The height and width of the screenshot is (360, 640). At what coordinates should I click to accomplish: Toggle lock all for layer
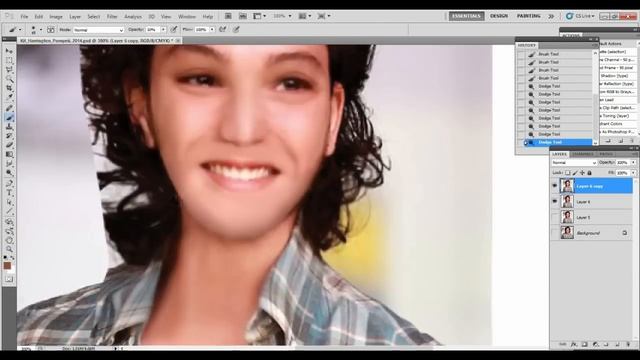pos(589,173)
